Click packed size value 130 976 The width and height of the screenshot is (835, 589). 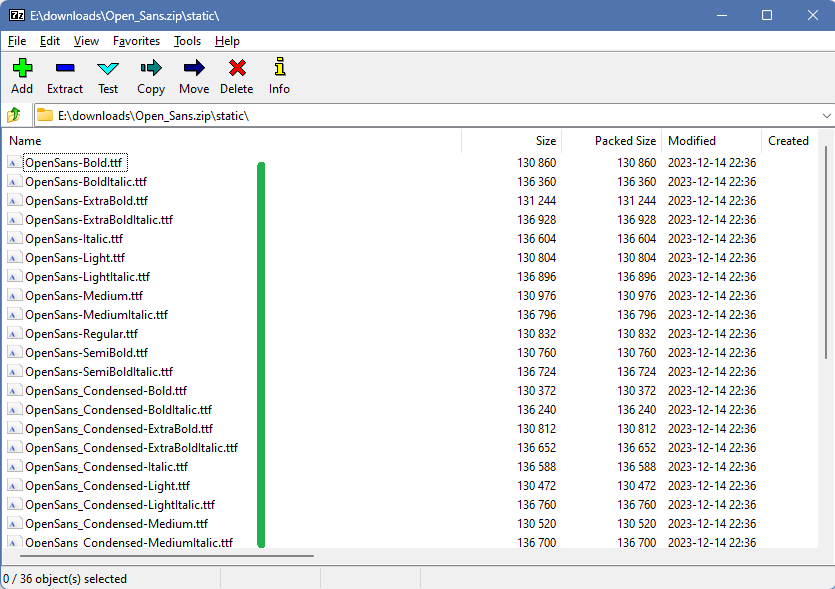pyautogui.click(x=636, y=296)
